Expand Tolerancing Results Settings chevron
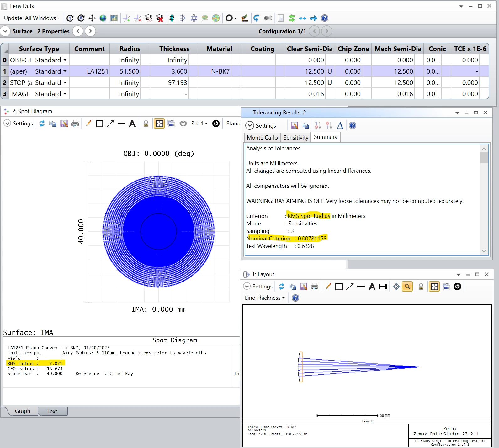The width and height of the screenshot is (499, 448). point(250,125)
